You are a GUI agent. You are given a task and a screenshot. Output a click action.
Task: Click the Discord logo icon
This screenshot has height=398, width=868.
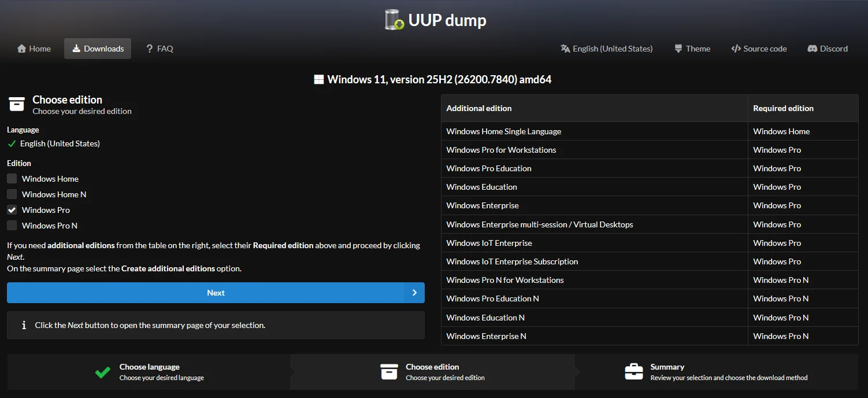pos(812,49)
